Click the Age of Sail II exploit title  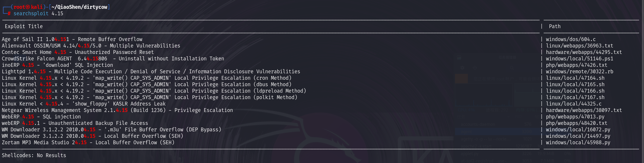pos(72,39)
